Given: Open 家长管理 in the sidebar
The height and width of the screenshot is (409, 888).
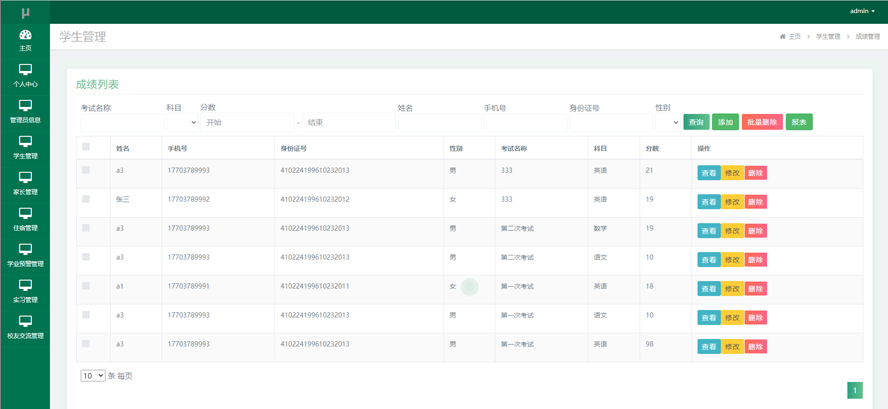Looking at the screenshot, I should pos(25,184).
